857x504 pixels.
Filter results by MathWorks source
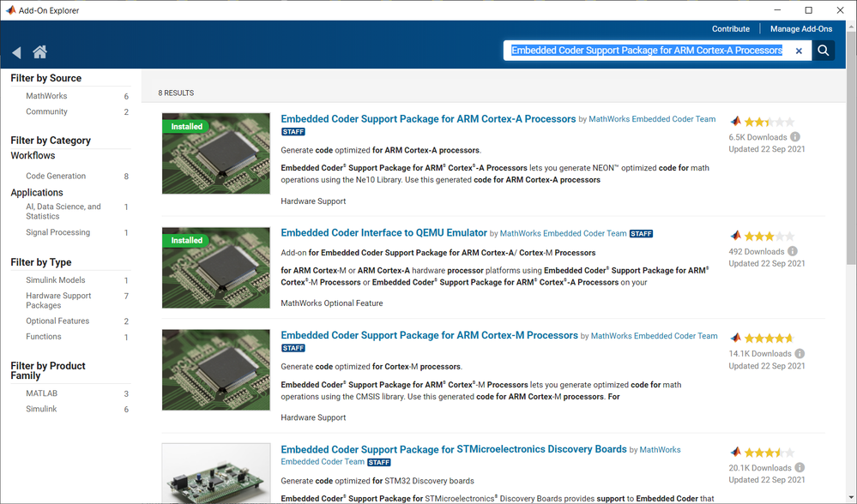46,95
